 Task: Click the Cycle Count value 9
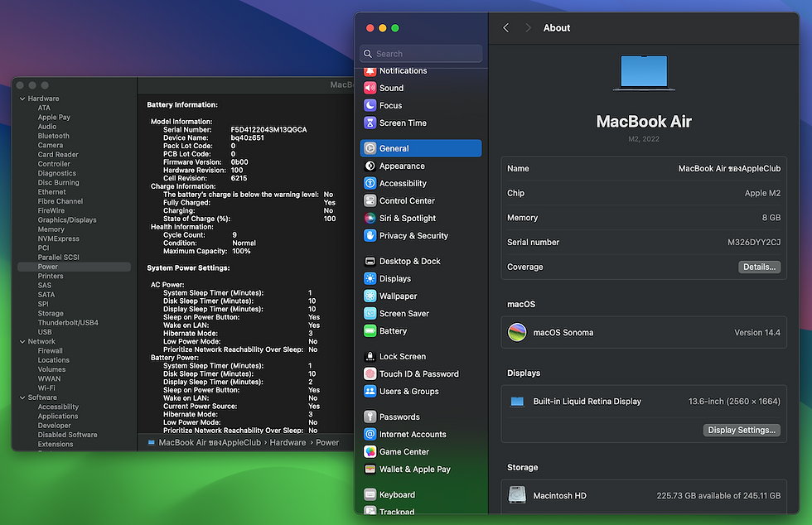point(234,235)
